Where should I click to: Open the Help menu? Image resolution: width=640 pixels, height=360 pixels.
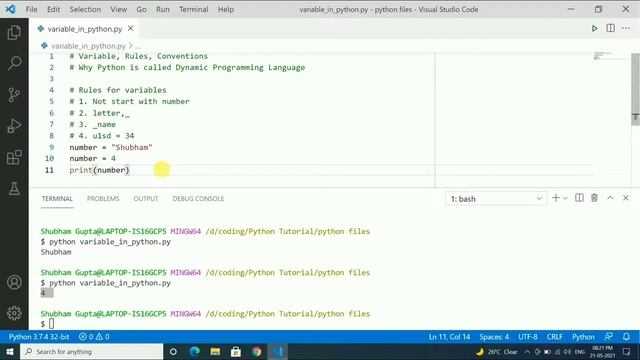click(226, 9)
